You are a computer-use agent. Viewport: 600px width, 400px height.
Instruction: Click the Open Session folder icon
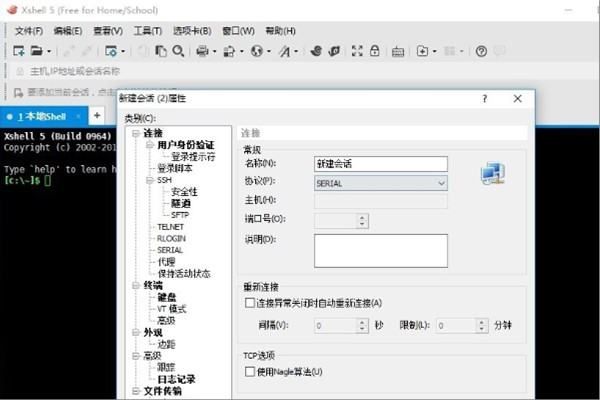36,51
